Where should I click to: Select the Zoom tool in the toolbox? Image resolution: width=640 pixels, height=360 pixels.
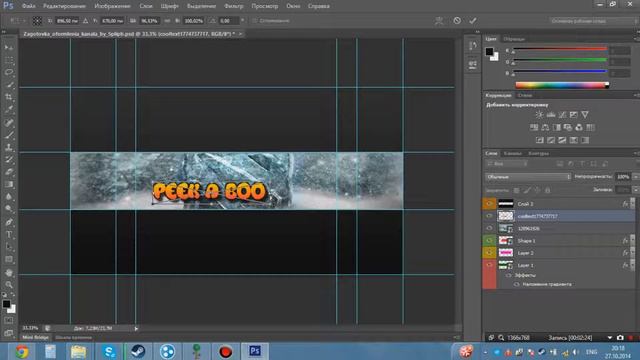click(9, 284)
